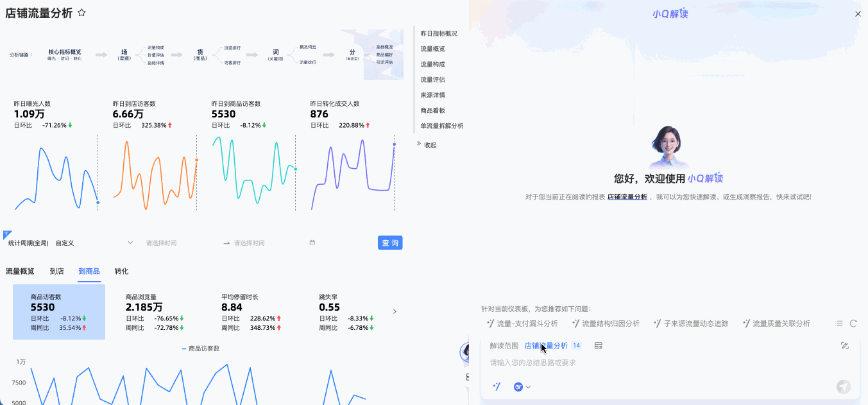The height and width of the screenshot is (405, 868).
Task: Jump to 来源详情 in the outline
Action: click(432, 95)
